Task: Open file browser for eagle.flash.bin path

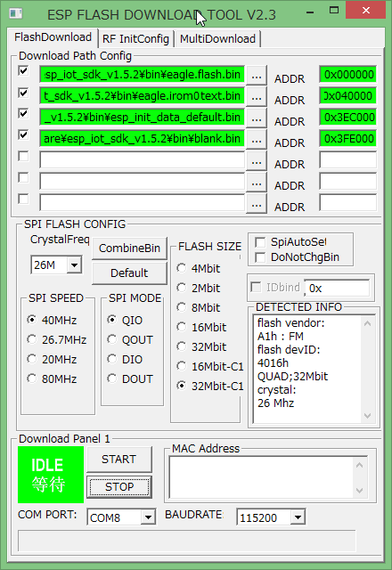Action: (x=257, y=76)
